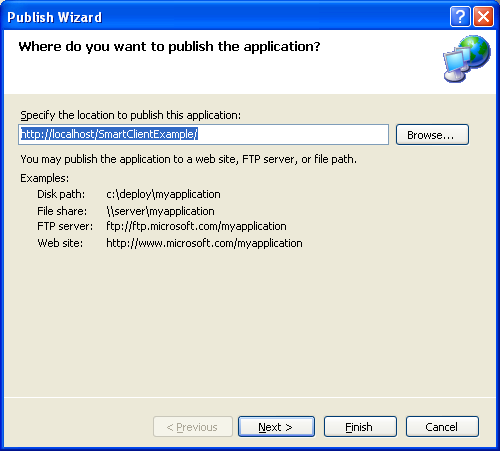Click the 'FTP server:' label
This screenshot has height=451, width=500.
65,226
